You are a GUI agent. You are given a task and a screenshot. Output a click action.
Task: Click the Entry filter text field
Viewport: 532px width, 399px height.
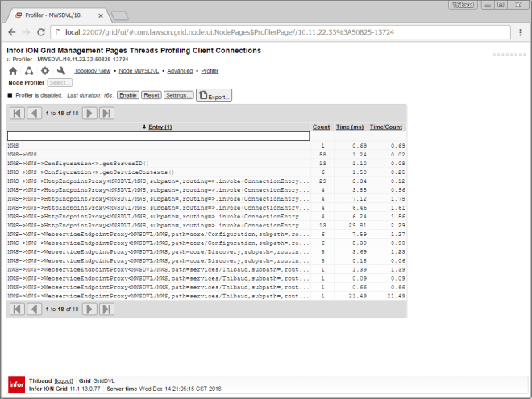pos(158,136)
